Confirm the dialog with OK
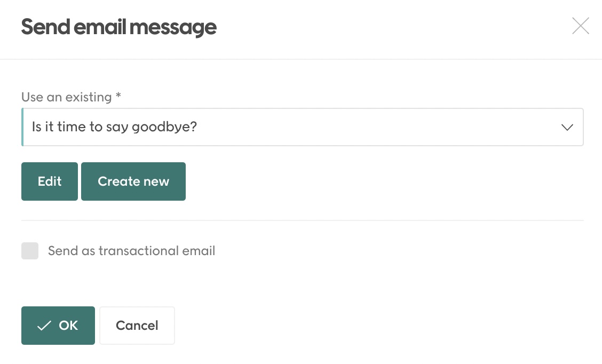 [58, 325]
